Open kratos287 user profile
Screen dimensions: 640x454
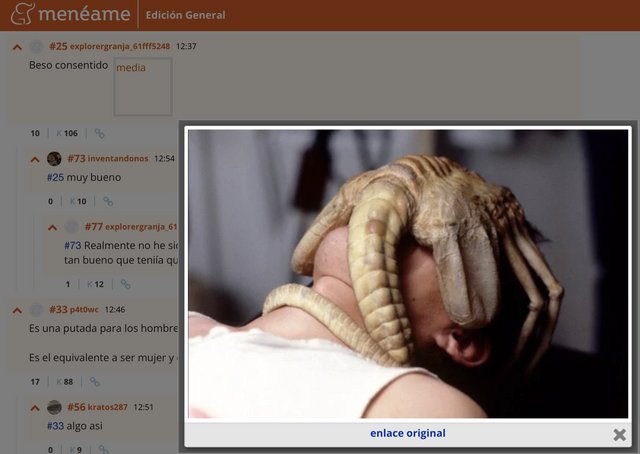(107, 407)
